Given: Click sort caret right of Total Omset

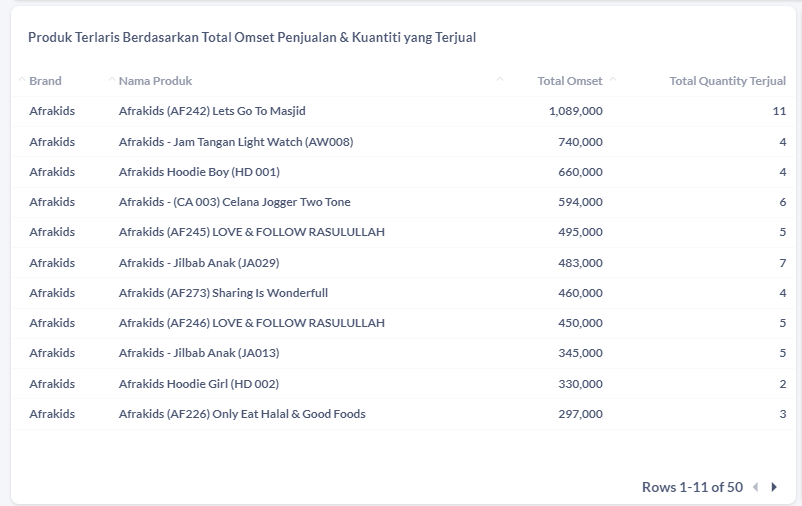Looking at the screenshot, I should click(x=613, y=79).
